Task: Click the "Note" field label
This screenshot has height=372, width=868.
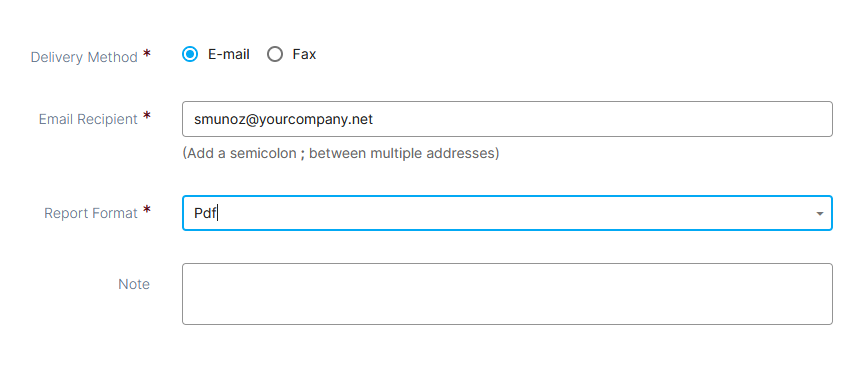Action: point(134,284)
